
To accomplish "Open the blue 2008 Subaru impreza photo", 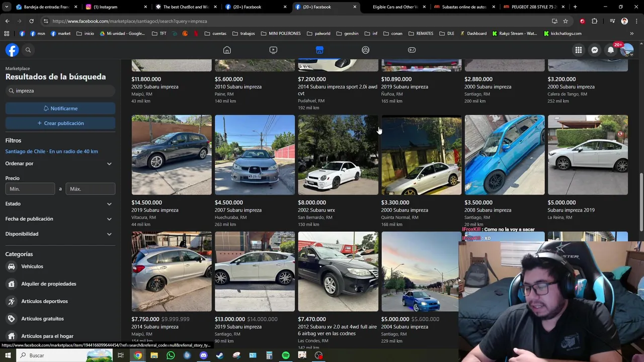I will coord(505,155).
